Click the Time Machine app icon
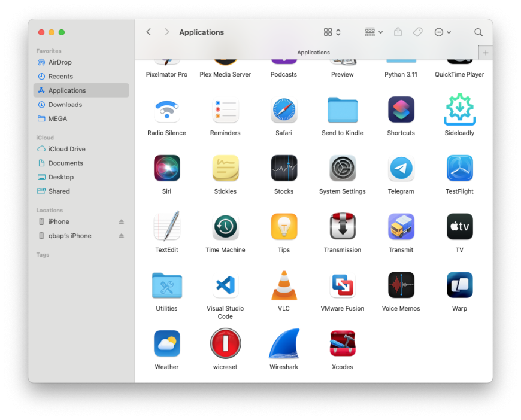Screen dimensions: 521x420 [225, 227]
